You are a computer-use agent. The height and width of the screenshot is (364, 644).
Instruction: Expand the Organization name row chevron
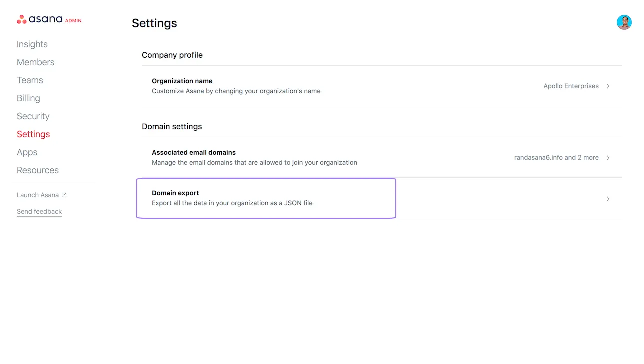click(608, 86)
